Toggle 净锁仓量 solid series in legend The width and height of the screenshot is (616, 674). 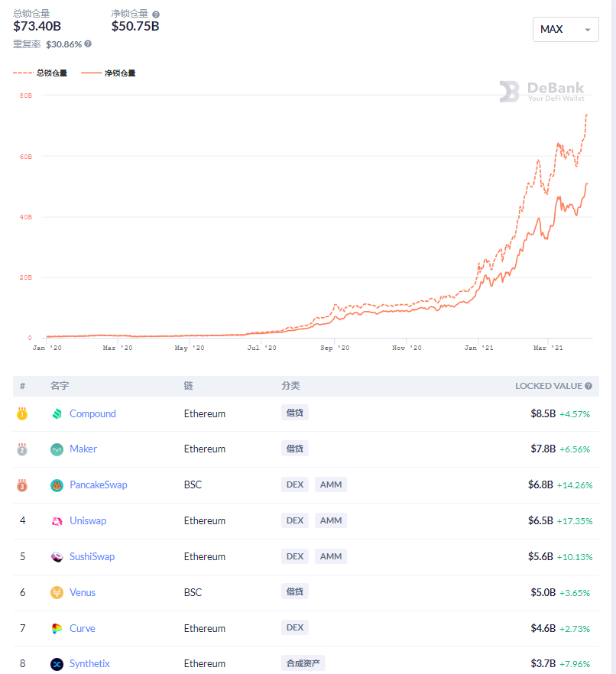tap(109, 73)
